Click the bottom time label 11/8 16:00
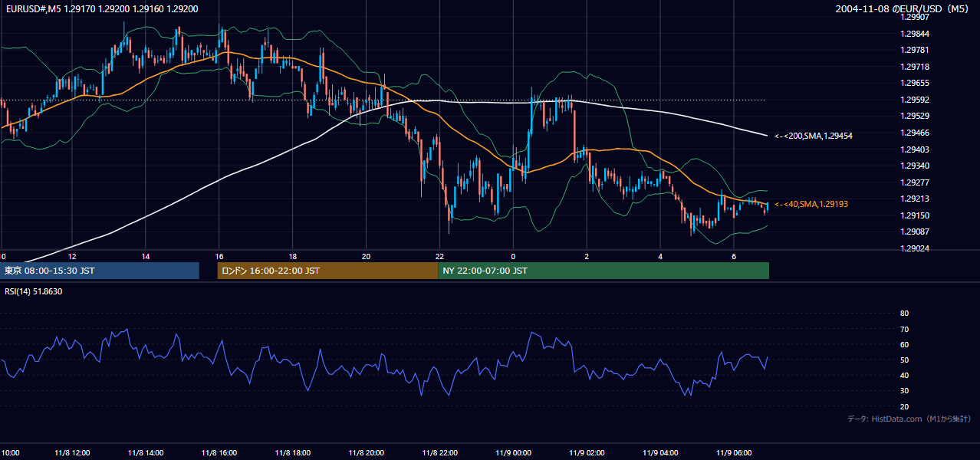 point(219,453)
